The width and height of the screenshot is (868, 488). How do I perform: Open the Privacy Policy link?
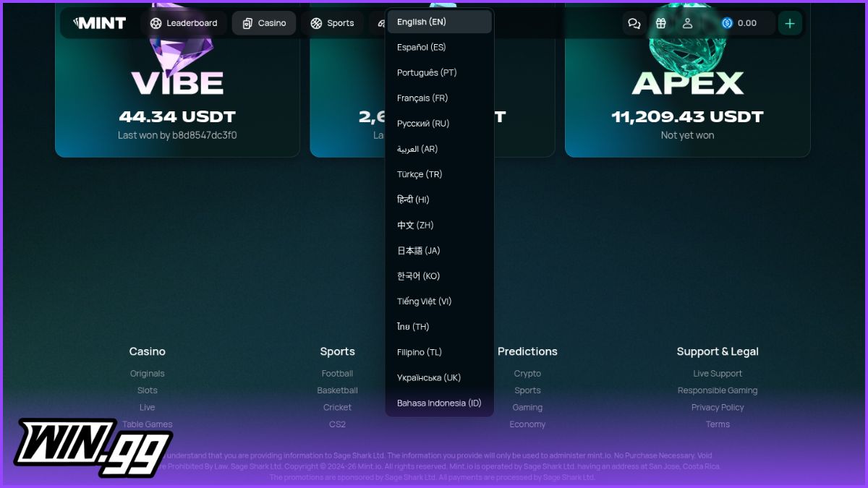[x=718, y=408]
